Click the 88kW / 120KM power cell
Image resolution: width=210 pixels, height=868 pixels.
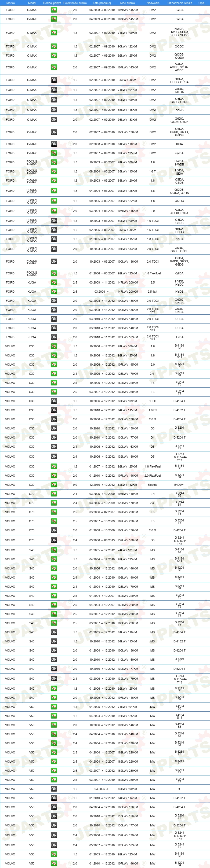(x=127, y=181)
